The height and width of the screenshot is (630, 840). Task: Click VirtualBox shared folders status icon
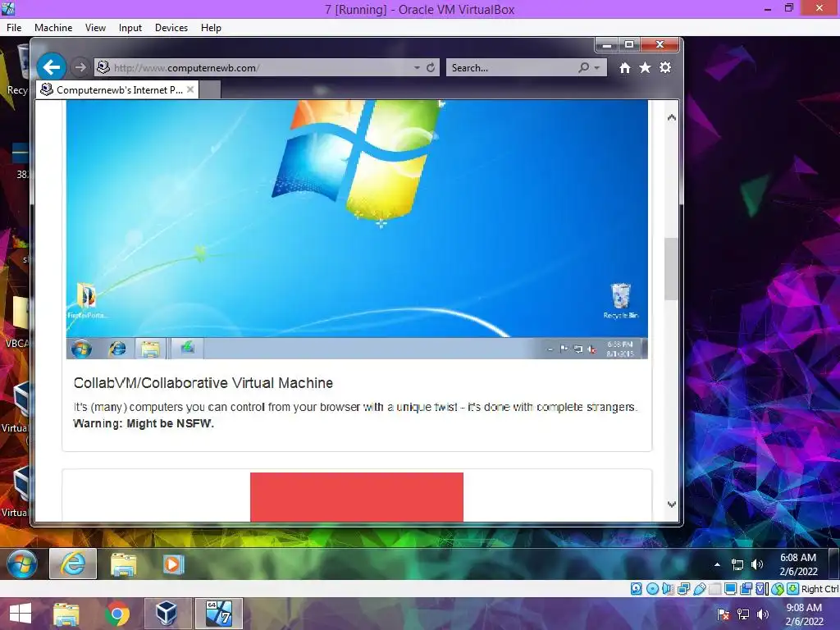pos(714,589)
